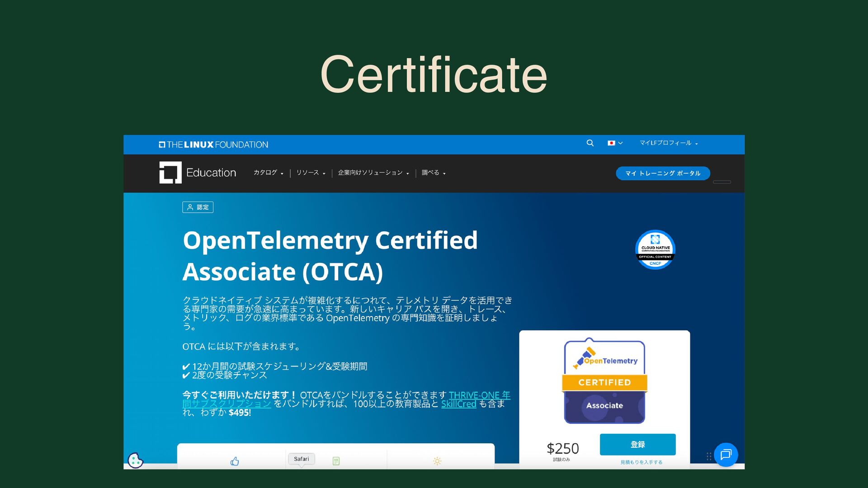Screen dimensions: 868x488
Task: Open the cookie preferences icon
Action: click(x=135, y=460)
